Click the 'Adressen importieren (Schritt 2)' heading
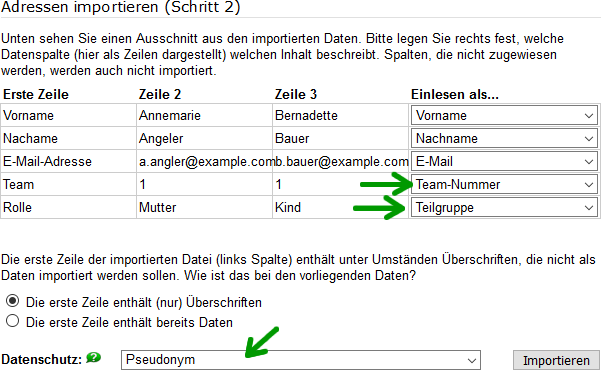601x370 pixels. 120,7
